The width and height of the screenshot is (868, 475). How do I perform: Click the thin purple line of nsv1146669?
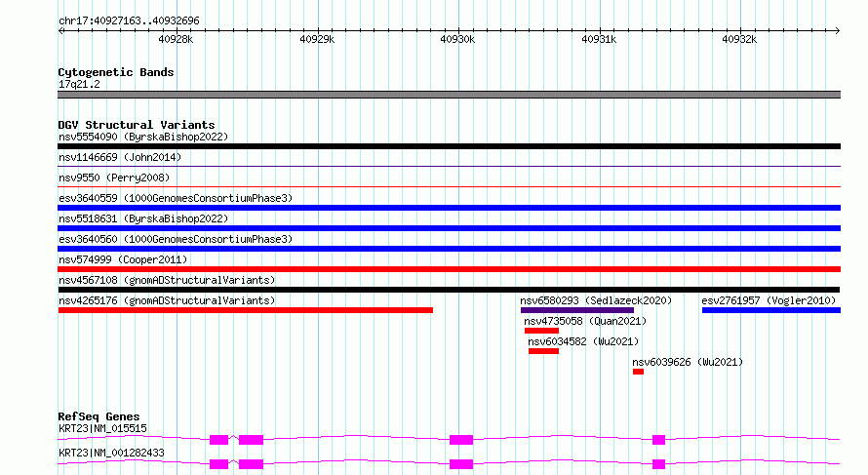[449, 166]
